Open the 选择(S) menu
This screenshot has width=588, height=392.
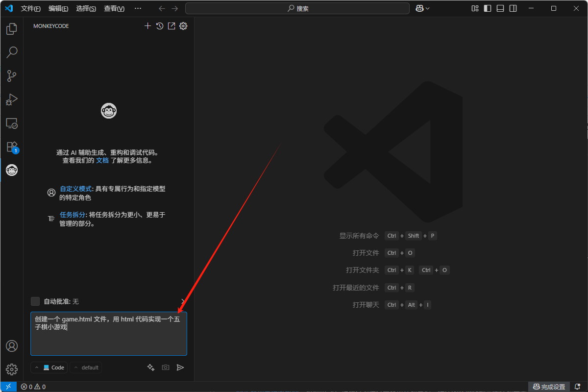click(x=86, y=8)
